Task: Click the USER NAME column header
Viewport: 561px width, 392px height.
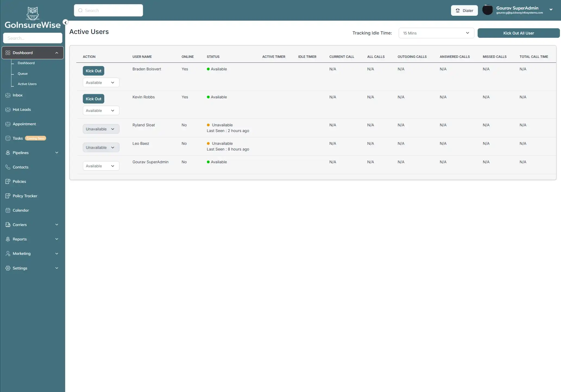Action: [x=142, y=57]
